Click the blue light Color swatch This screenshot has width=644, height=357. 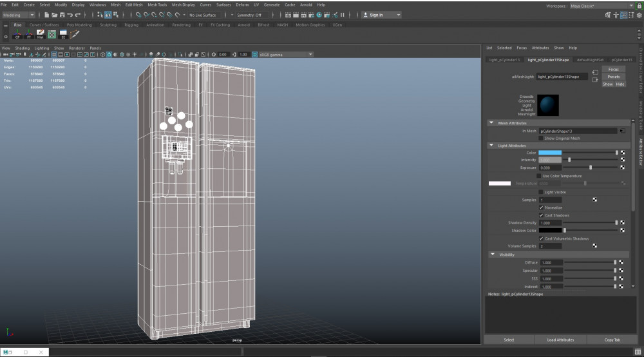click(x=550, y=153)
